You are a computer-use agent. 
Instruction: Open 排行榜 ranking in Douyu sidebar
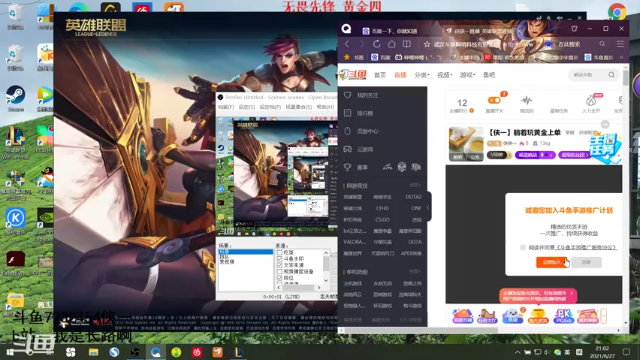(x=364, y=113)
